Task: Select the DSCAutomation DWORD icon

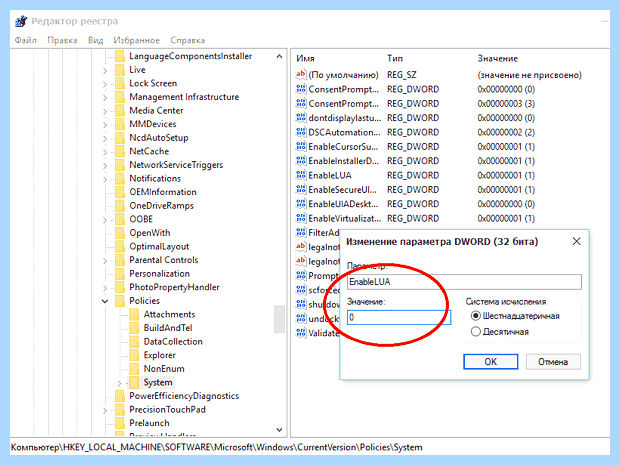Action: pyautogui.click(x=301, y=132)
